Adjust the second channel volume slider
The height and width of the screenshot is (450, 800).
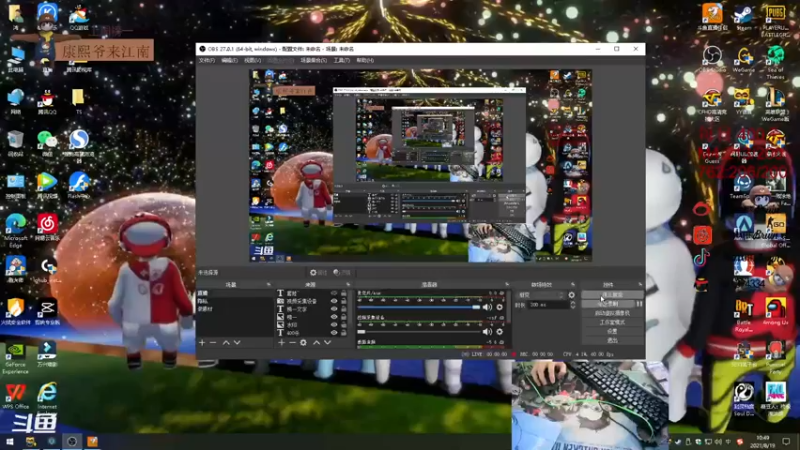(x=418, y=332)
